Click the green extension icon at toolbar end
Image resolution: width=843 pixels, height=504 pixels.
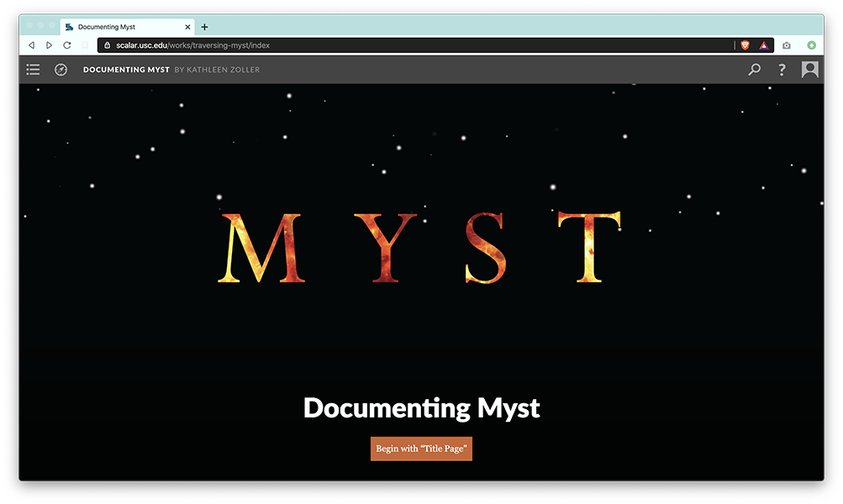pyautogui.click(x=812, y=45)
